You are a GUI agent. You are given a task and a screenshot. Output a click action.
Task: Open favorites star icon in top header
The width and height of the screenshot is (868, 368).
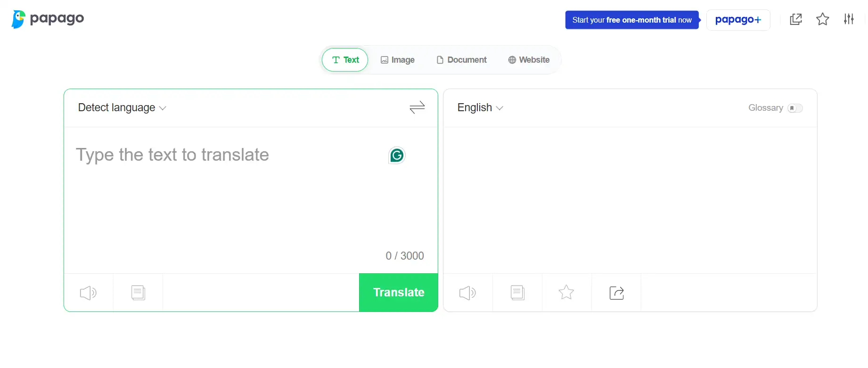823,19
